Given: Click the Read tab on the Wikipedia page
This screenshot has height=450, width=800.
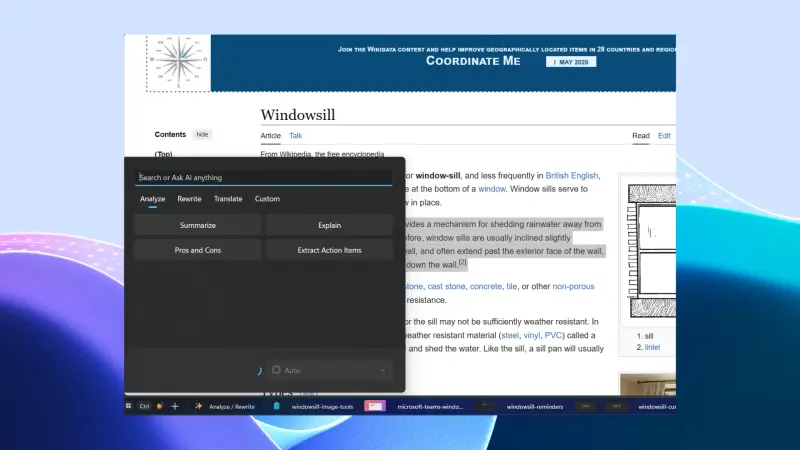Looking at the screenshot, I should coord(641,136).
